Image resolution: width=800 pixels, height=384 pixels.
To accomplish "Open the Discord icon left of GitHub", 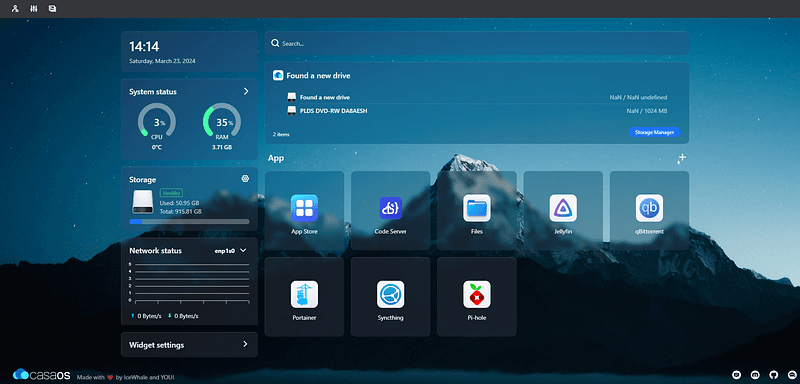I will tap(755, 375).
